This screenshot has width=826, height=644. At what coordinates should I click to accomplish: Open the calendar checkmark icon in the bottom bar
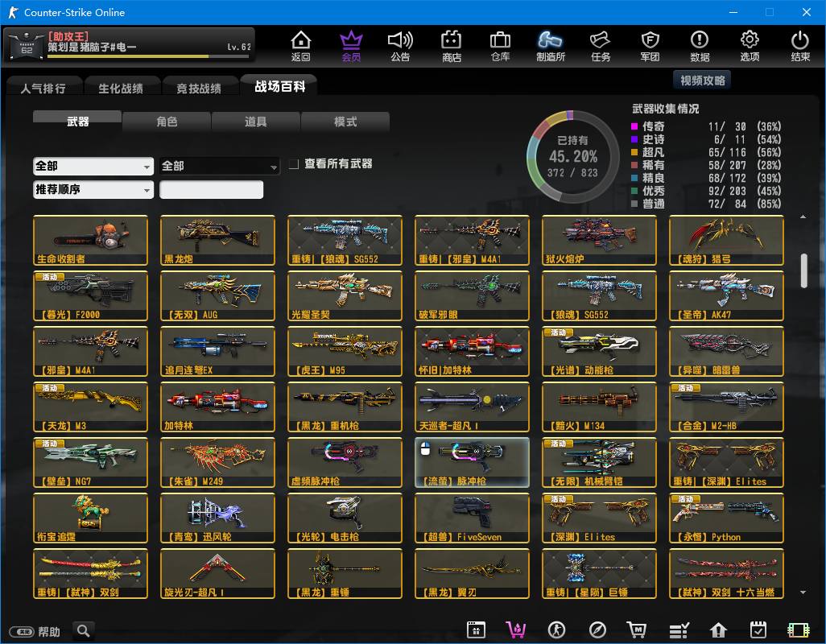tap(758, 630)
